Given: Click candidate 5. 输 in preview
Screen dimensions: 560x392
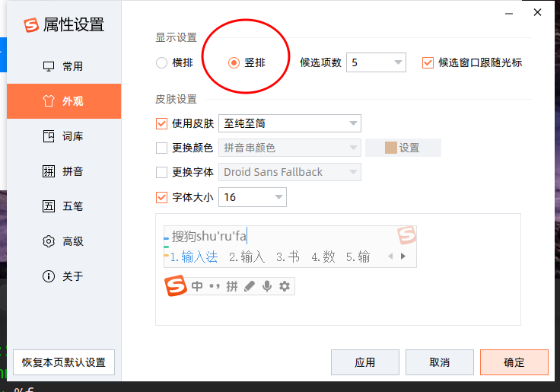Looking at the screenshot, I should (358, 257).
